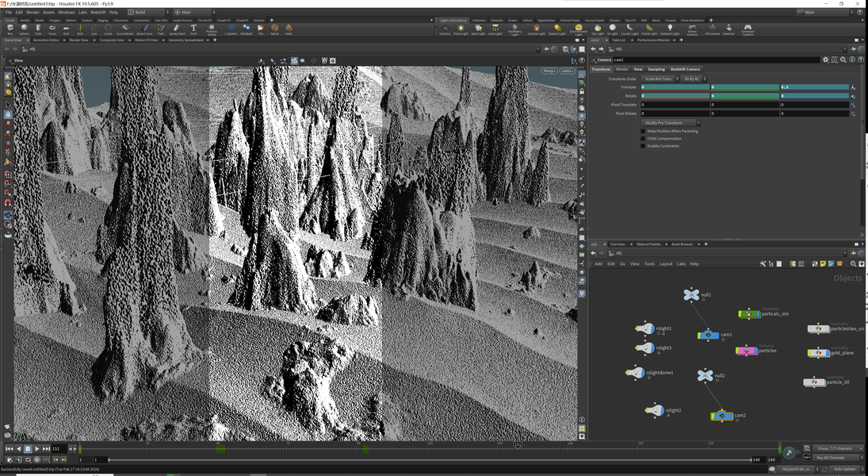Select the Sphere tool in Create shelf

pos(24,29)
